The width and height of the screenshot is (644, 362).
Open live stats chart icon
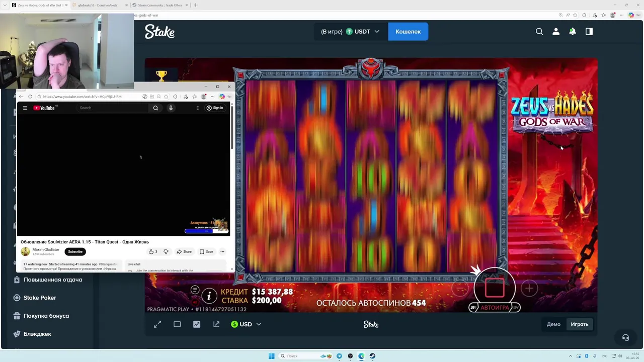coord(197,324)
